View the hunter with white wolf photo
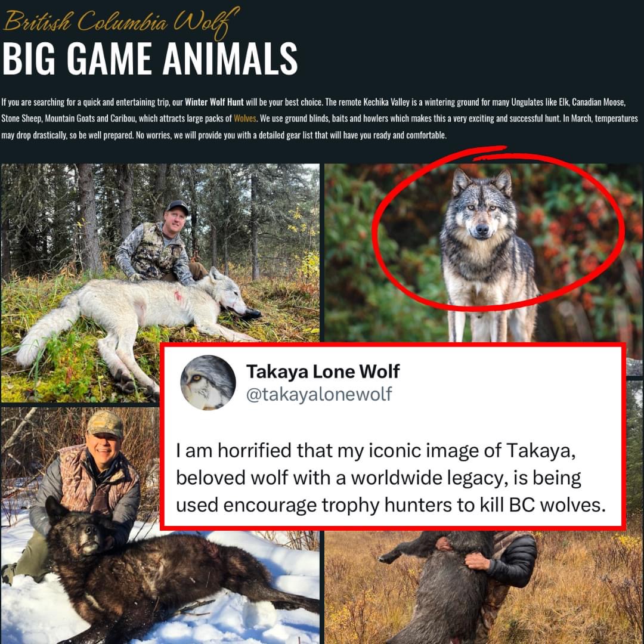 [x=160, y=283]
